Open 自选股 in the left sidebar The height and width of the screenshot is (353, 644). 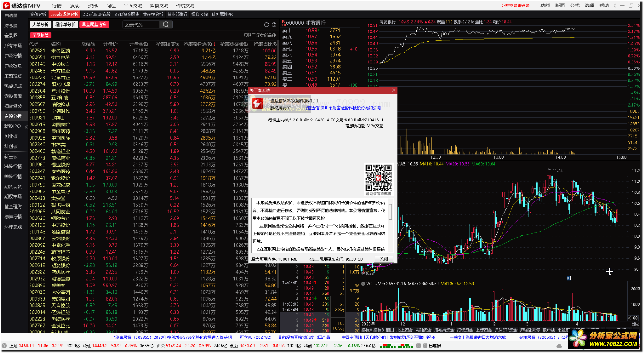click(x=11, y=16)
